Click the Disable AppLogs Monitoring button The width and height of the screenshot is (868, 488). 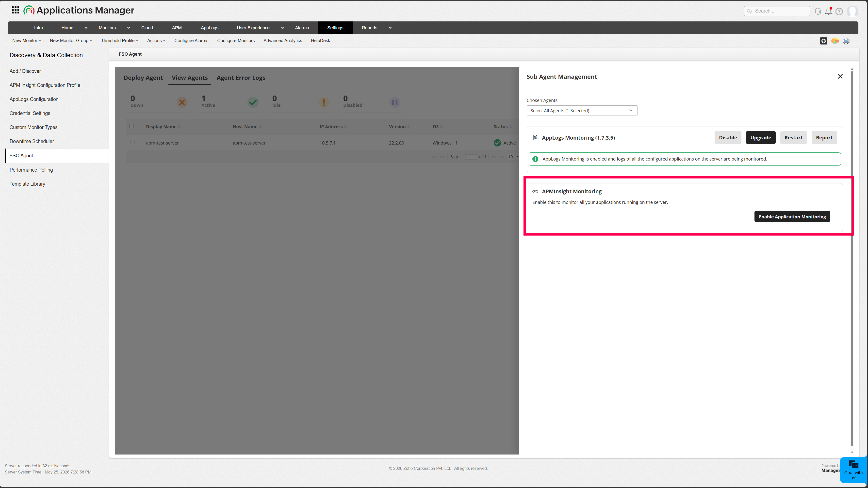[x=728, y=137]
